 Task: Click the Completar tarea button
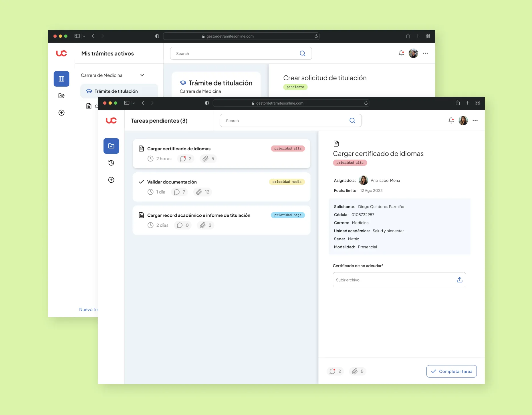pyautogui.click(x=451, y=371)
